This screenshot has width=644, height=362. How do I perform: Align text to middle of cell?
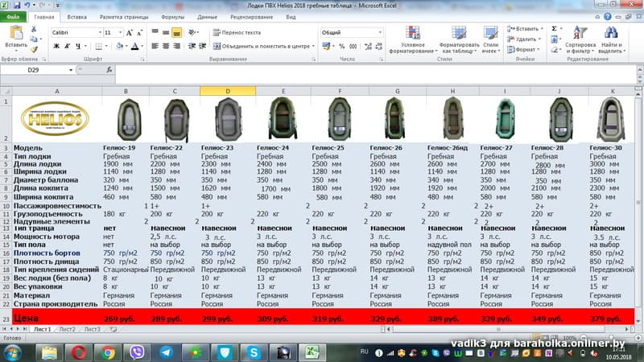166,32
